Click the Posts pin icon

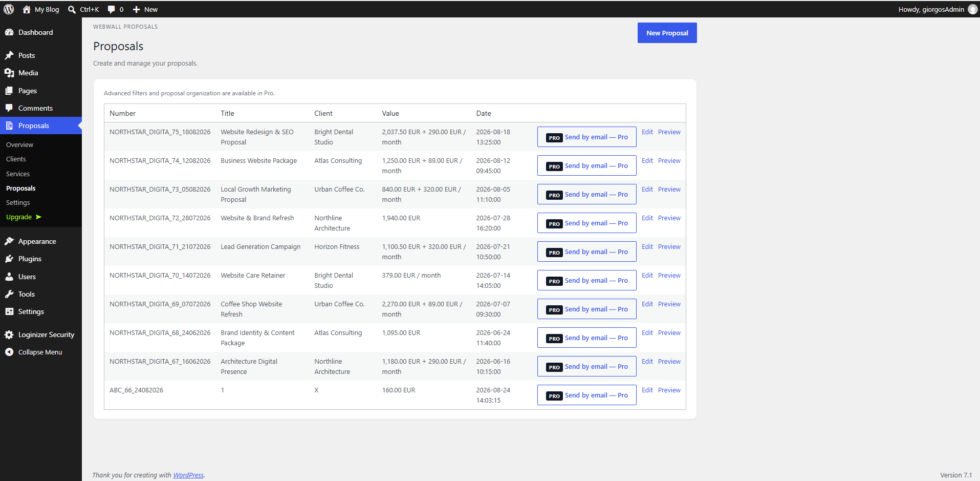(x=9, y=55)
